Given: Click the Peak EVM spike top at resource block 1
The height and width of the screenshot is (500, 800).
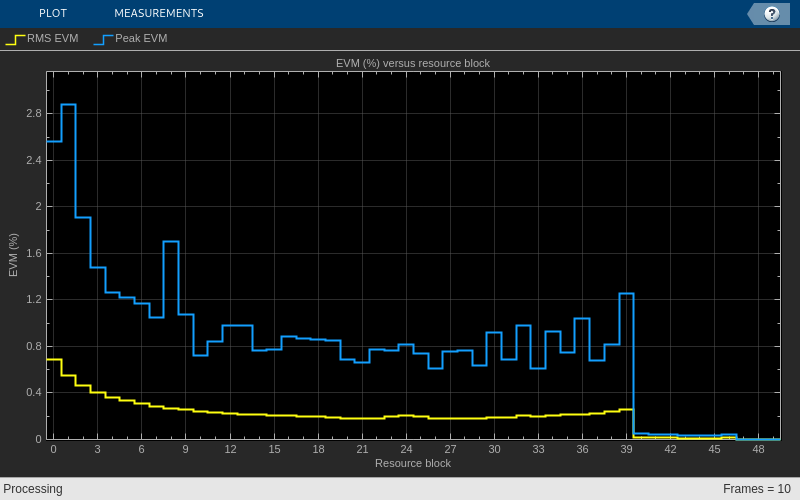Looking at the screenshot, I should click(x=68, y=105).
